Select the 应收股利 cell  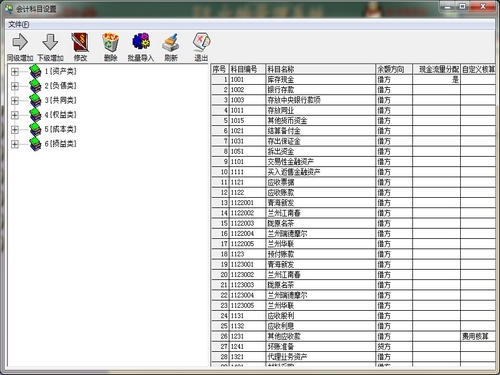tap(320, 316)
